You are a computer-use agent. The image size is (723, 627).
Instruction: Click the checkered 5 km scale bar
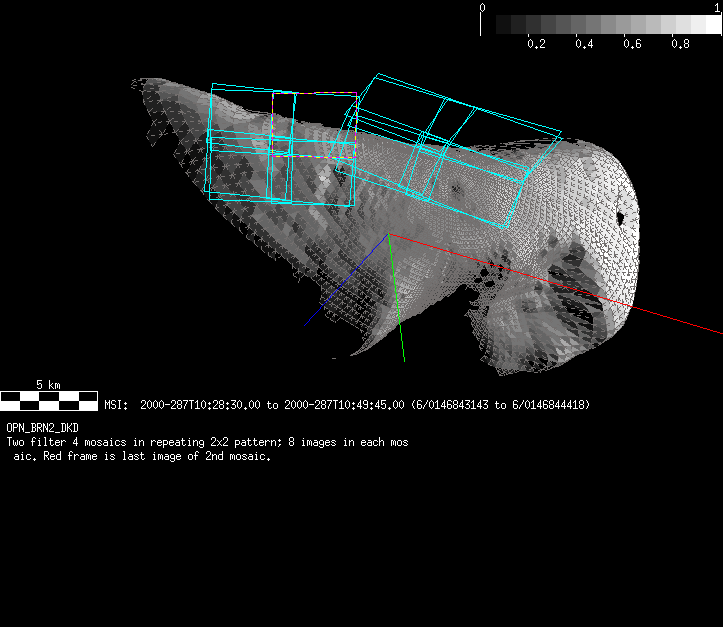pos(49,401)
